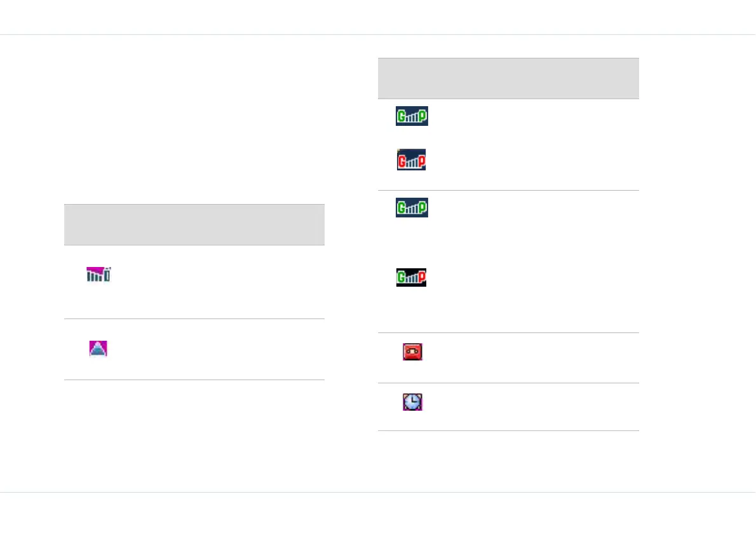Click the magenta signal strength bars icon

coord(98,274)
